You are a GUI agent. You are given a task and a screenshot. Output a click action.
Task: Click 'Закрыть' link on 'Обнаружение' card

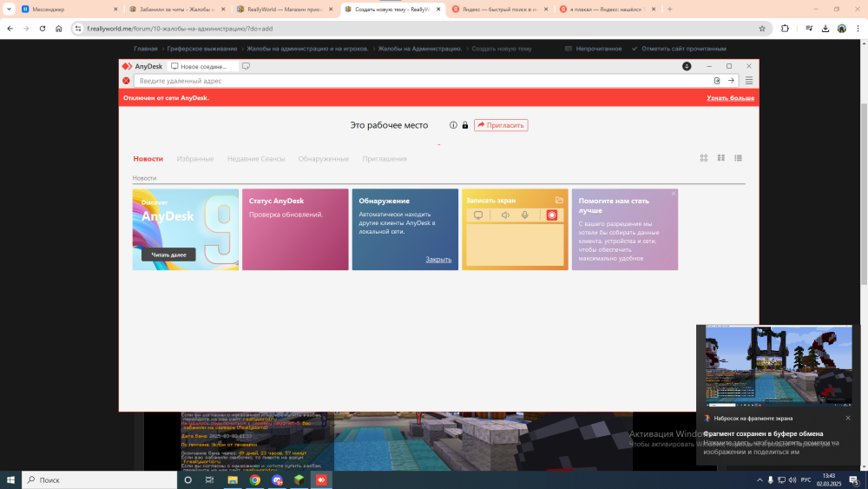coord(438,259)
